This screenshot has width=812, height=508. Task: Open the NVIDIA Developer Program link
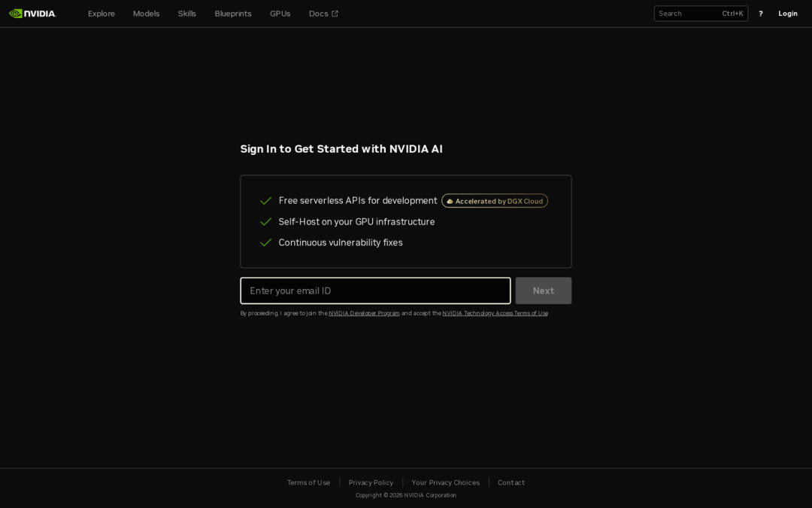(x=364, y=313)
